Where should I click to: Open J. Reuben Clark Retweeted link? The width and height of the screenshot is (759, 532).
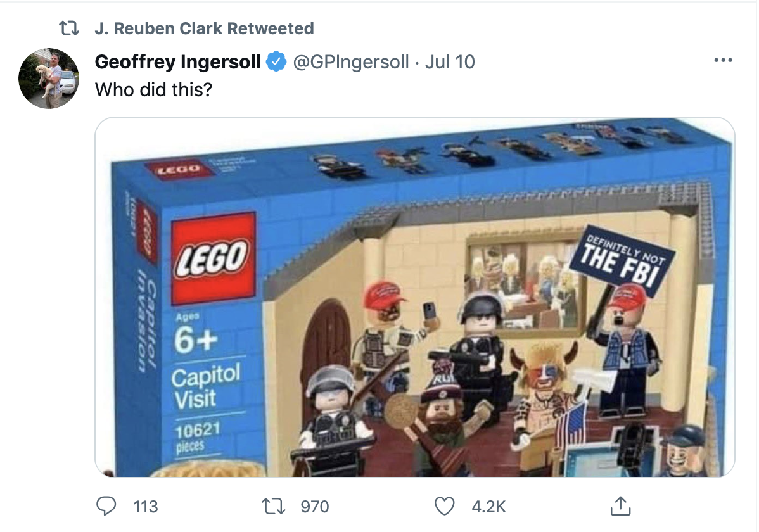[204, 28]
